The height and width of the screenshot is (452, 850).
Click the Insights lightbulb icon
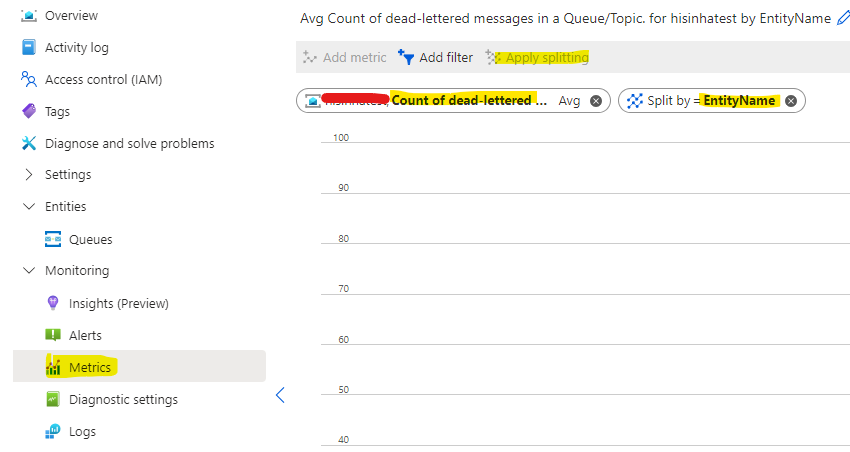53,303
